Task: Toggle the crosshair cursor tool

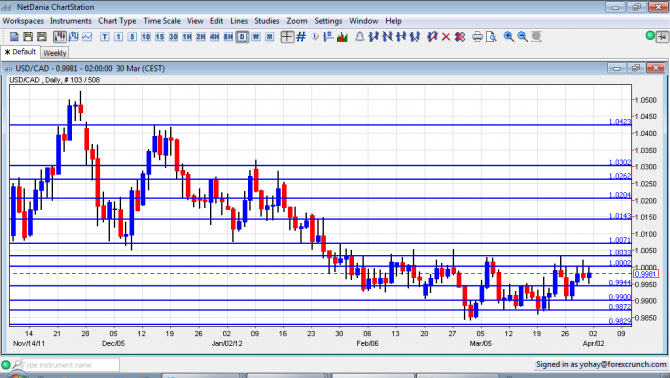Action: [287, 37]
